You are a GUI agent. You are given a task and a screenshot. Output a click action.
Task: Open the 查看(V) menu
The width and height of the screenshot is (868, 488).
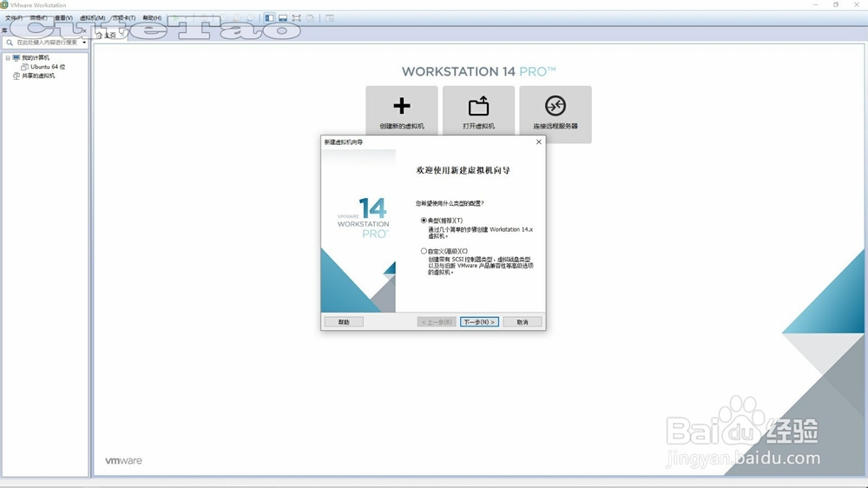tap(63, 17)
